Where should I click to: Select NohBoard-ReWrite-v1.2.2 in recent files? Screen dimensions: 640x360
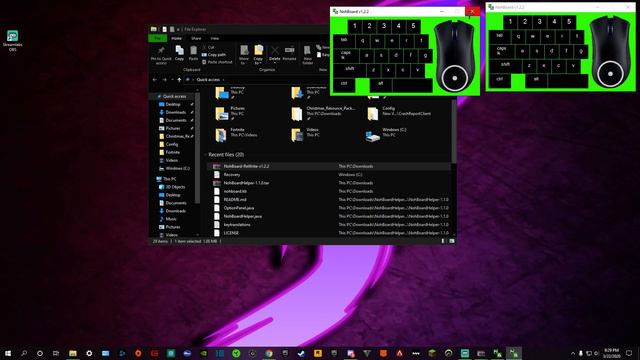tap(330, 167)
